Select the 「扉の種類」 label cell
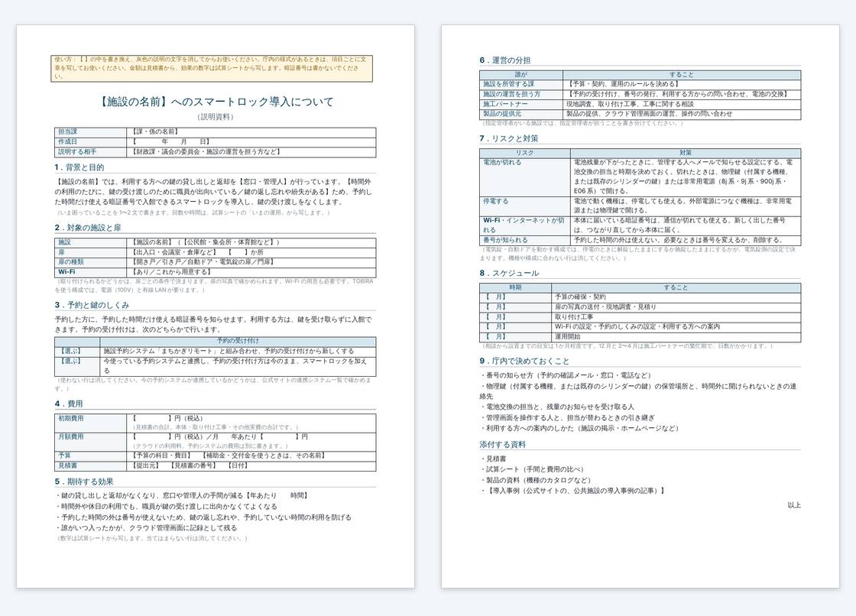This screenshot has width=856, height=616. coord(91,262)
